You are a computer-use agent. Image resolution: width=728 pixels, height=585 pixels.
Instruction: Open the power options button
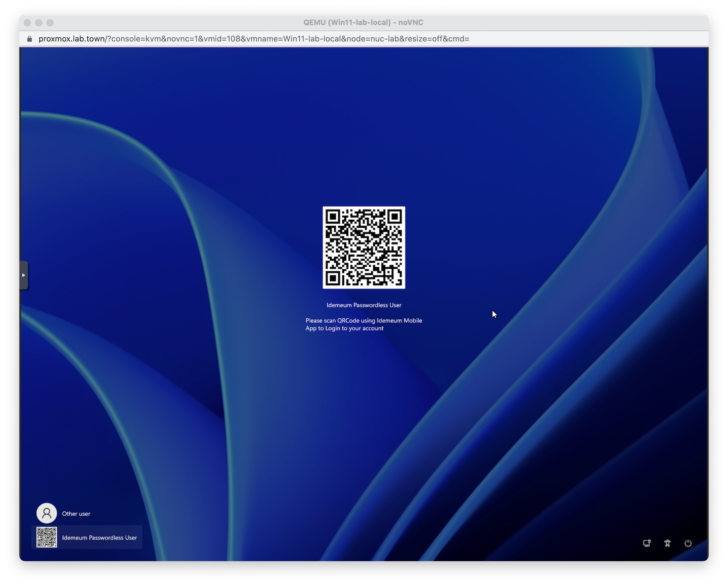[x=688, y=543]
